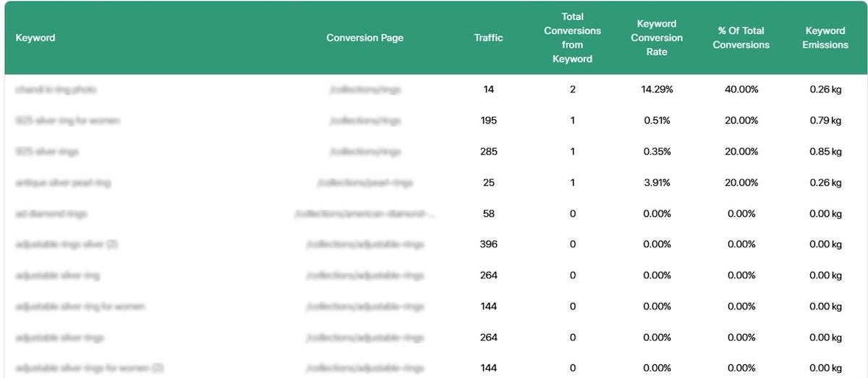Sort by Keyword Emissions column header
868x378 pixels.
(x=825, y=38)
